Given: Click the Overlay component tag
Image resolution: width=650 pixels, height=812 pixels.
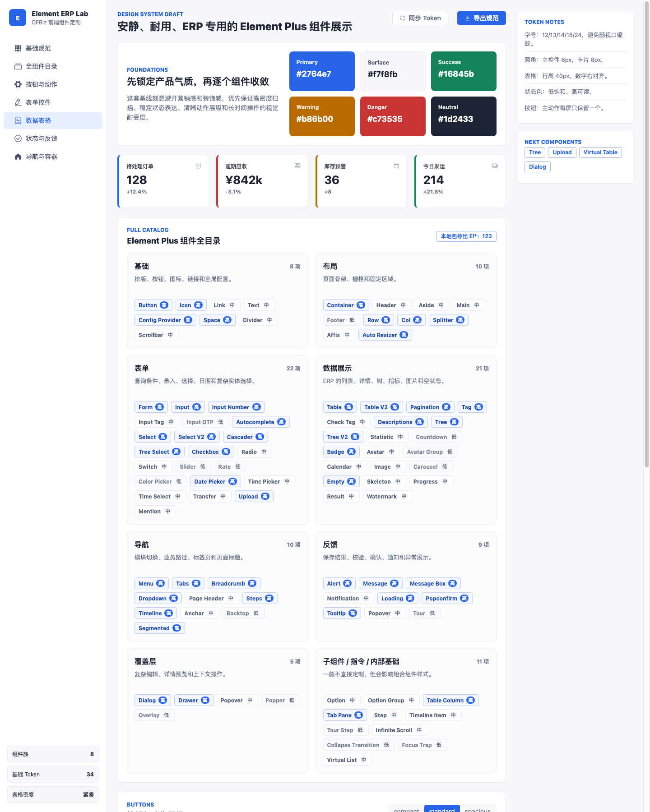Looking at the screenshot, I should pos(154,715).
